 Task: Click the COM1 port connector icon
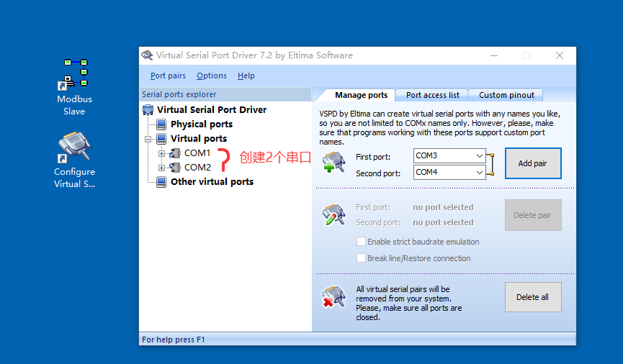point(175,153)
